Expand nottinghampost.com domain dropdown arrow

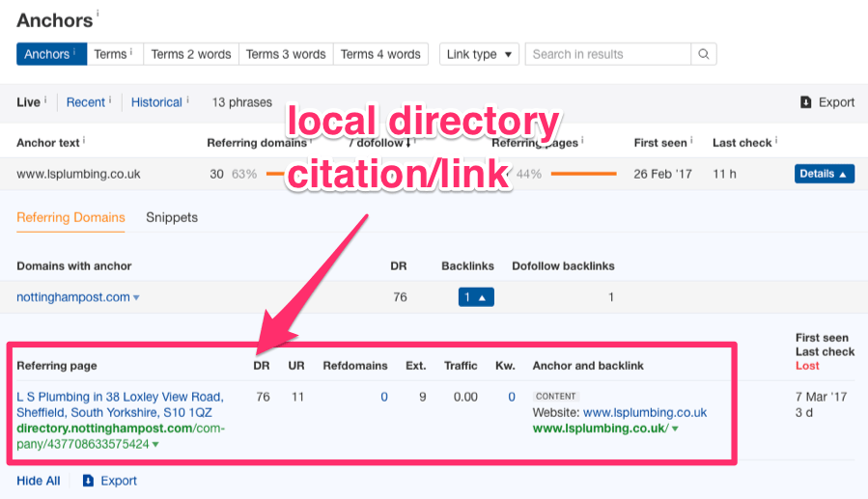(x=136, y=298)
